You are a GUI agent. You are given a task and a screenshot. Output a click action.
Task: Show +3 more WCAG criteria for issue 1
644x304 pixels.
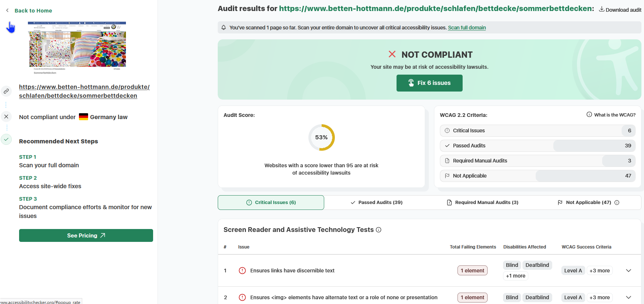(x=599, y=271)
